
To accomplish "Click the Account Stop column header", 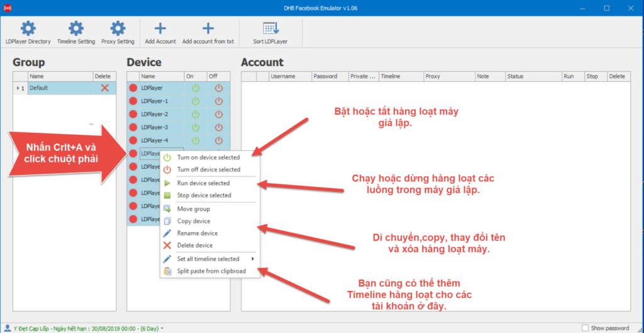I will [596, 76].
